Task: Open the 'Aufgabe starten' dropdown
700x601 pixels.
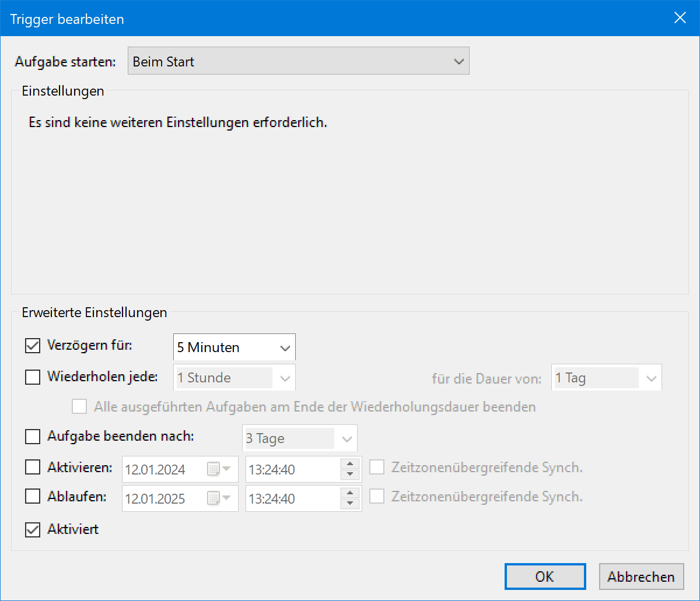Action: [298, 61]
